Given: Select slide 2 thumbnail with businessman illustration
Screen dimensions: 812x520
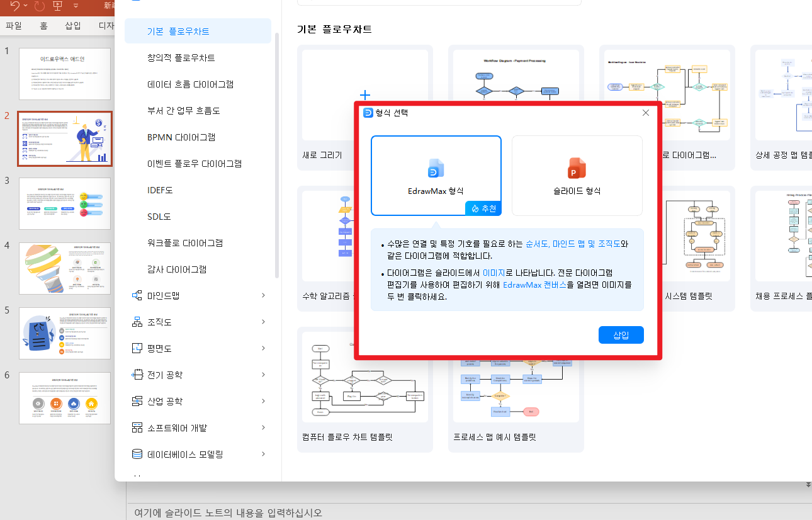Looking at the screenshot, I should (65, 138).
